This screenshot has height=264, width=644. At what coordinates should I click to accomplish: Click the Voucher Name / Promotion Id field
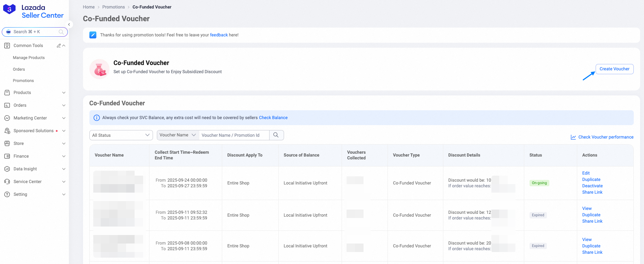(x=234, y=135)
